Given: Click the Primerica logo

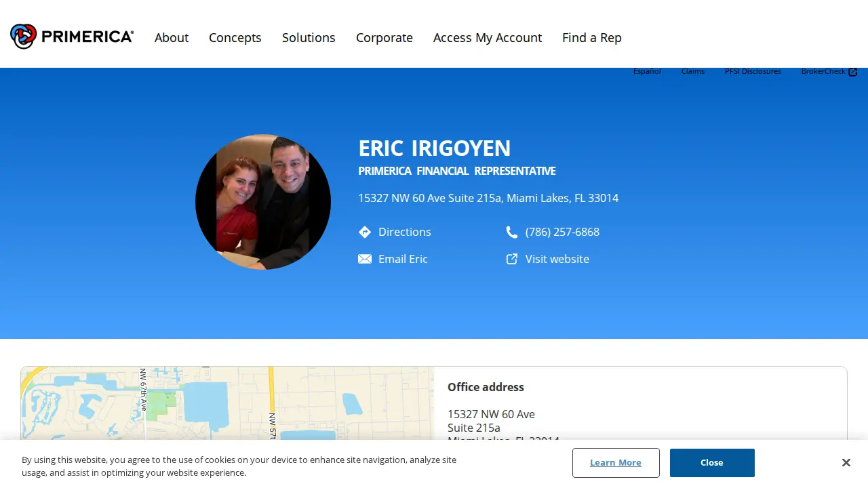Looking at the screenshot, I should click(72, 37).
